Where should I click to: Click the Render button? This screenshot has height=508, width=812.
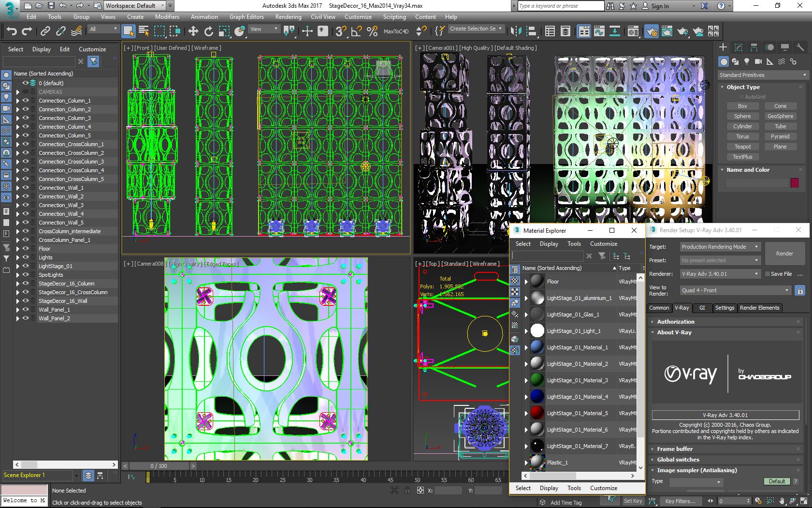784,254
